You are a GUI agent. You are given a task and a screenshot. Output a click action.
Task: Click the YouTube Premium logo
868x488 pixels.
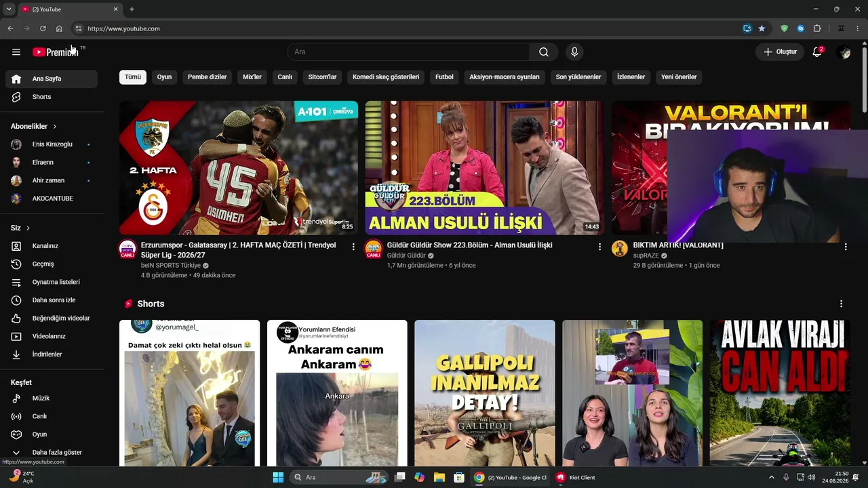tap(56, 52)
